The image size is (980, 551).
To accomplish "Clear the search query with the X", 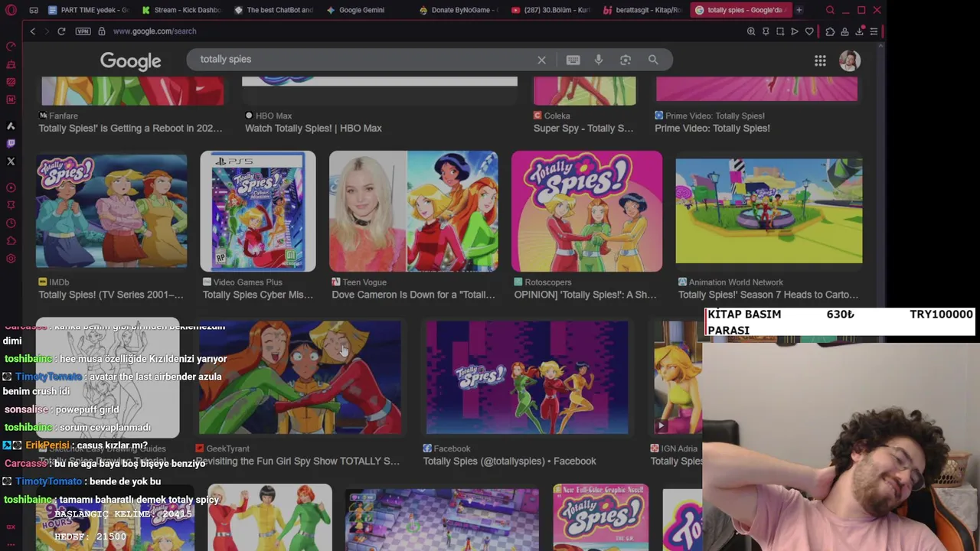I will 541,60.
